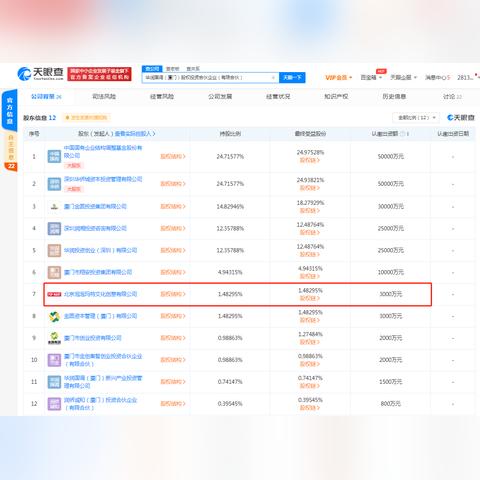480x480 pixels.
Task: Click the red company logo in row 7
Action: click(x=54, y=294)
